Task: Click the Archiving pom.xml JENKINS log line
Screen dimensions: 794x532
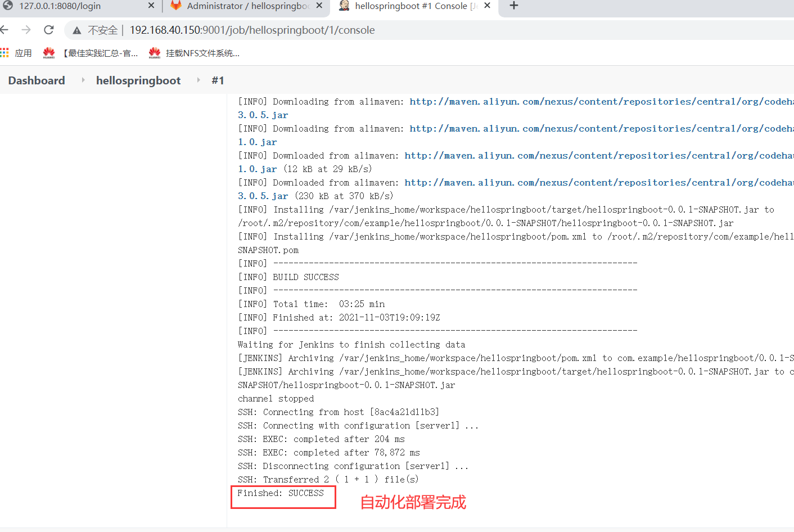Action: click(516, 358)
